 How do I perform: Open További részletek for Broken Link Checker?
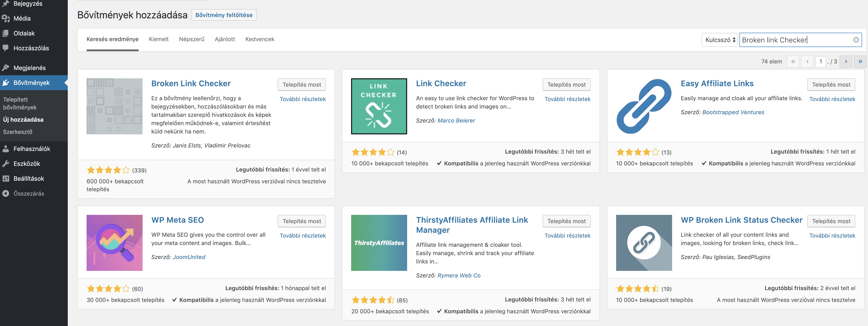(x=303, y=99)
